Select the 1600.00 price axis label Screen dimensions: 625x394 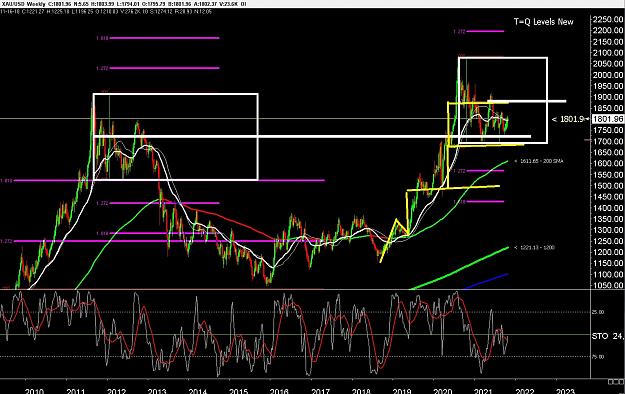coord(608,164)
